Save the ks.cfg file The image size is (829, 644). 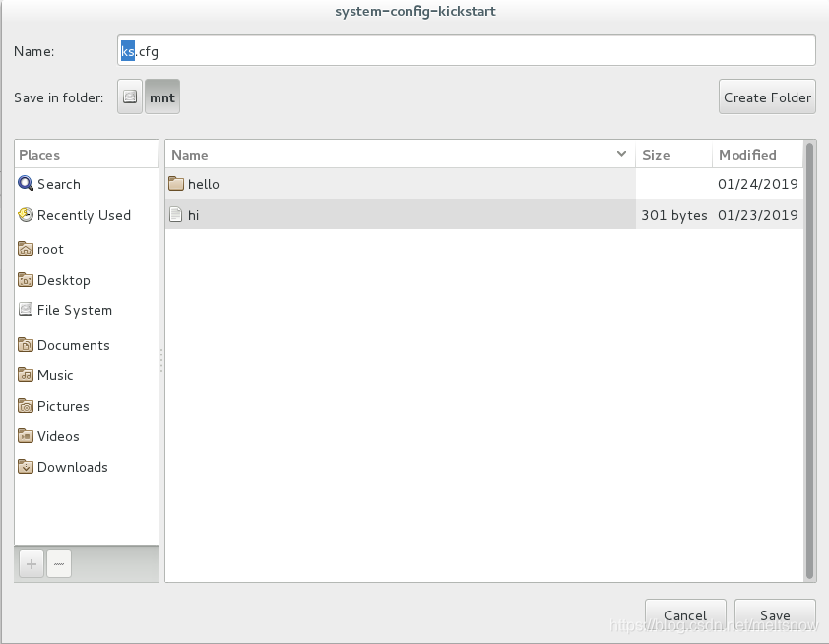[775, 615]
